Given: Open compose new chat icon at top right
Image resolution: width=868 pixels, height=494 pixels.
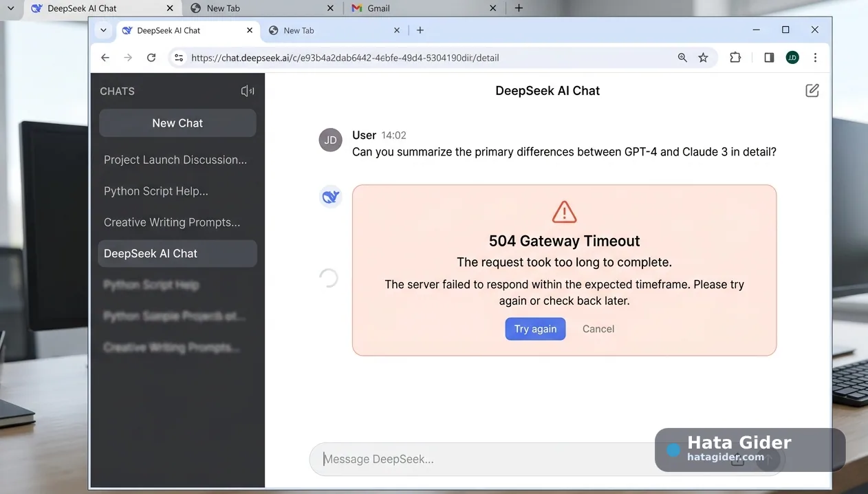Looking at the screenshot, I should [812, 90].
